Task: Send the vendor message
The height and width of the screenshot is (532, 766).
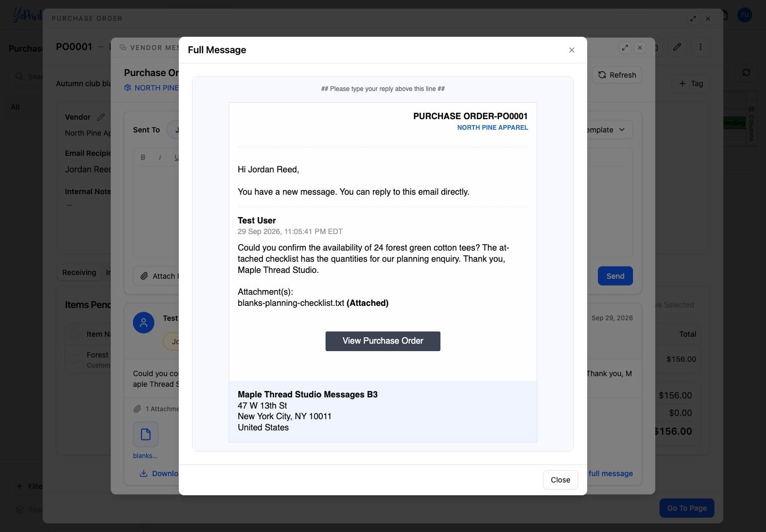Action: tap(615, 276)
